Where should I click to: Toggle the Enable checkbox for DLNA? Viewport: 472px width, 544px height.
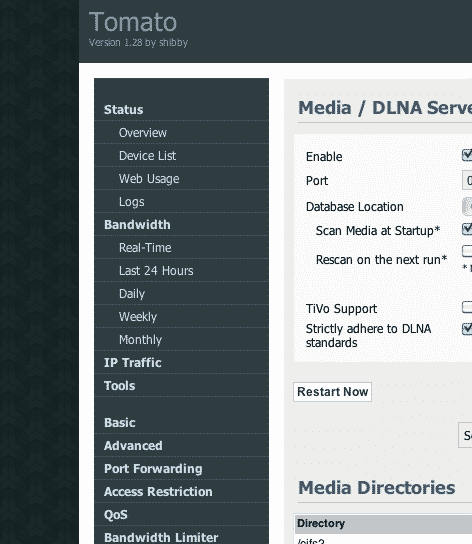click(467, 155)
